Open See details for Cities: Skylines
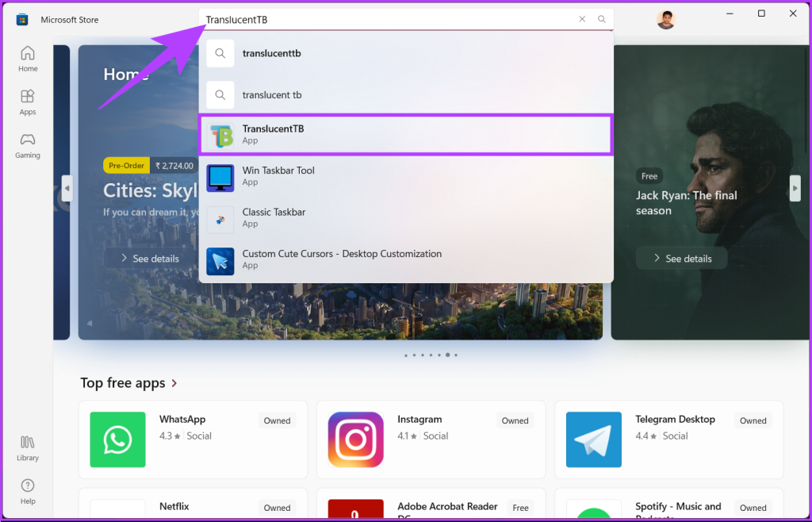This screenshot has width=812, height=522. click(x=151, y=258)
